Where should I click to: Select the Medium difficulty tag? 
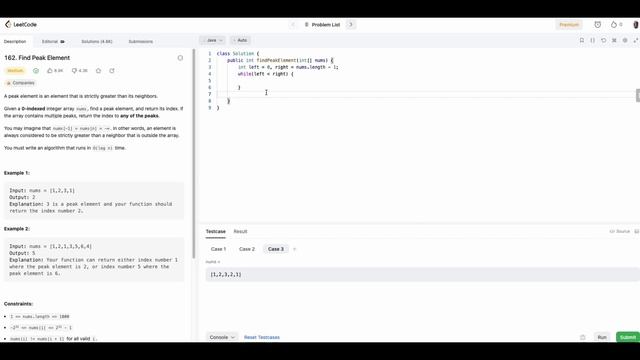[15, 71]
